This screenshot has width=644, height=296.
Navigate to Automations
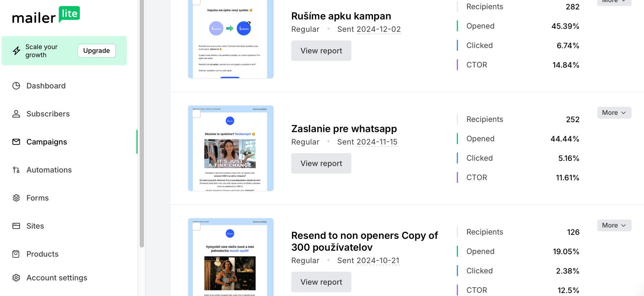49,170
